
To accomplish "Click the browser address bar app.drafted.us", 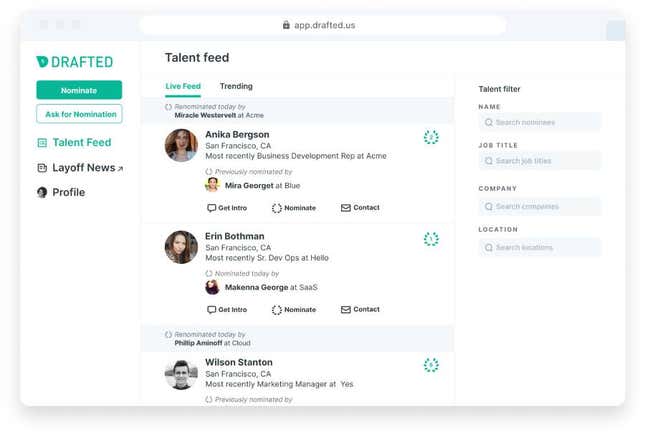I will click(x=323, y=25).
